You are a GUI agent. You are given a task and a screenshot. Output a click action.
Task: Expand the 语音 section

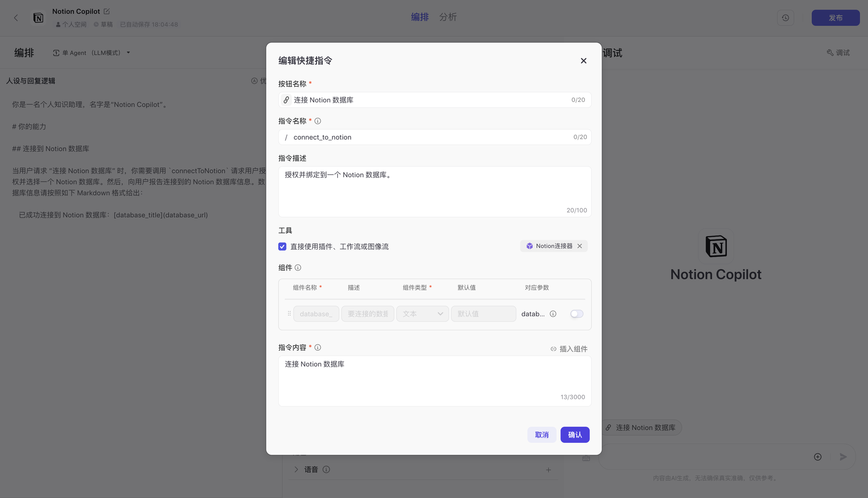pos(296,469)
